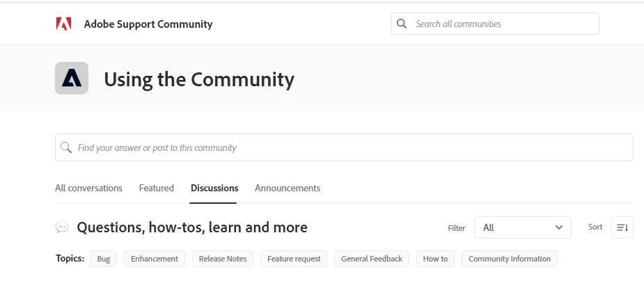Pick the How to topic
This screenshot has width=644, height=281.
[435, 259]
